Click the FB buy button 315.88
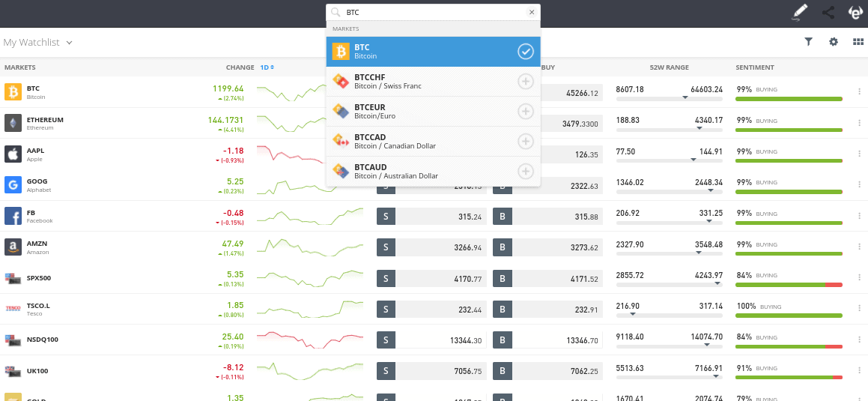 tap(548, 217)
